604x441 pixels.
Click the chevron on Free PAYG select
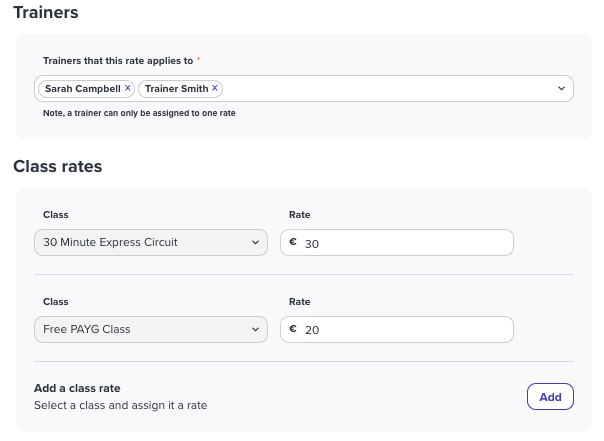255,329
